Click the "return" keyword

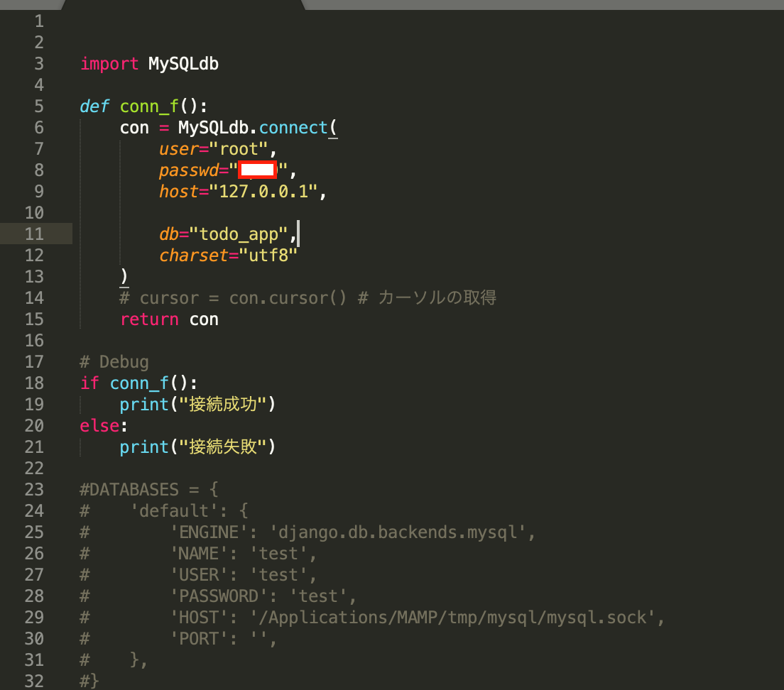(150, 319)
